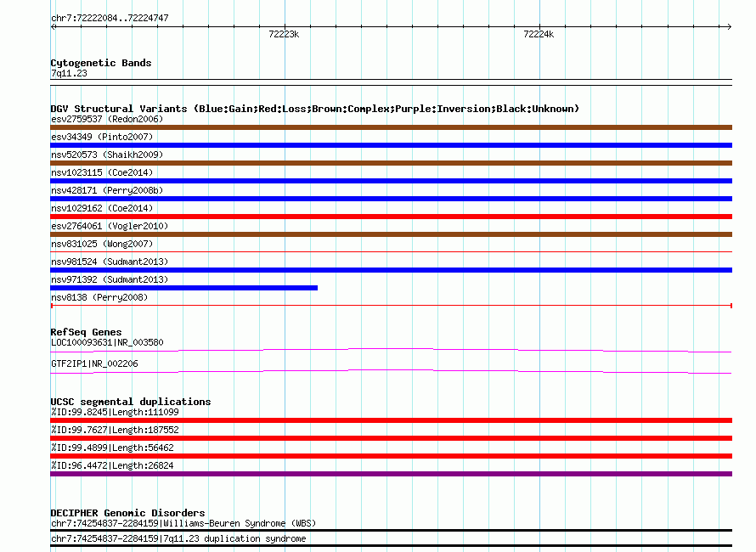Click the ruler's right arrow end
Viewport: 756px width, 552px height.
[x=729, y=27]
